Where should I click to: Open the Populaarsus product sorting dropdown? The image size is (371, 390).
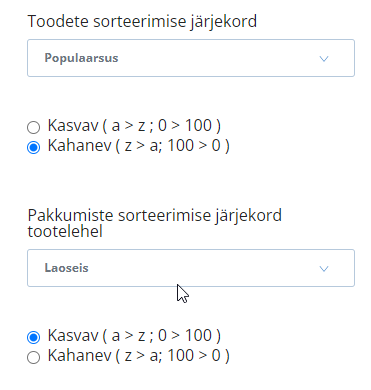(191, 58)
